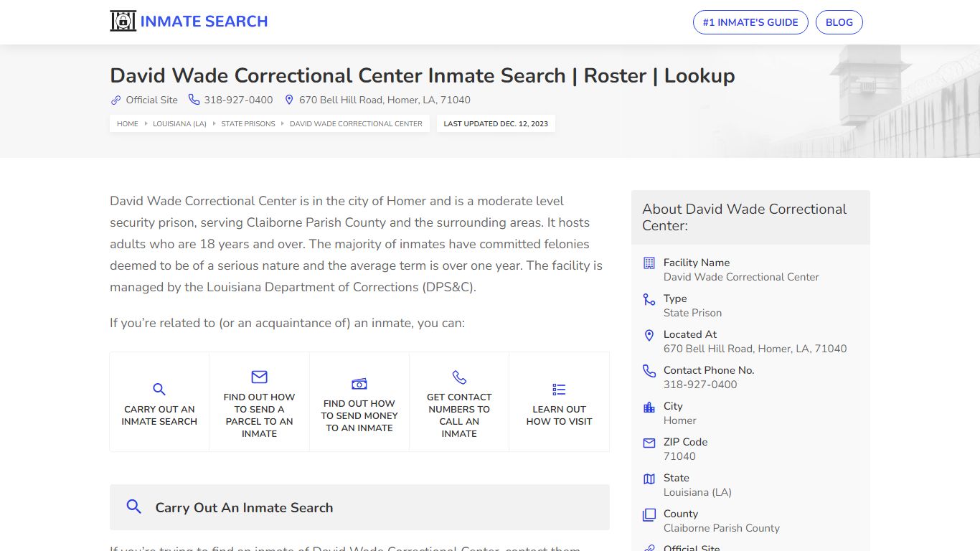
Task: Select DAVID WADE CORRECTIONAL CENTER breadcrumb
Action: 356,123
